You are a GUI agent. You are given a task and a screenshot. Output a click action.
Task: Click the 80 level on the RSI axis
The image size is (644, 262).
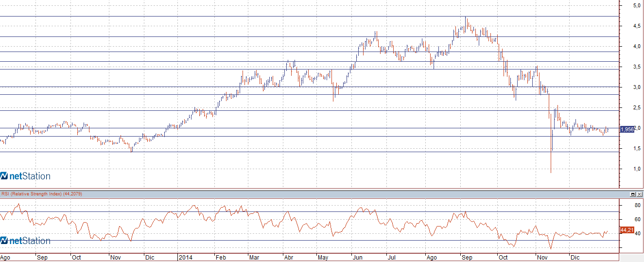point(637,206)
